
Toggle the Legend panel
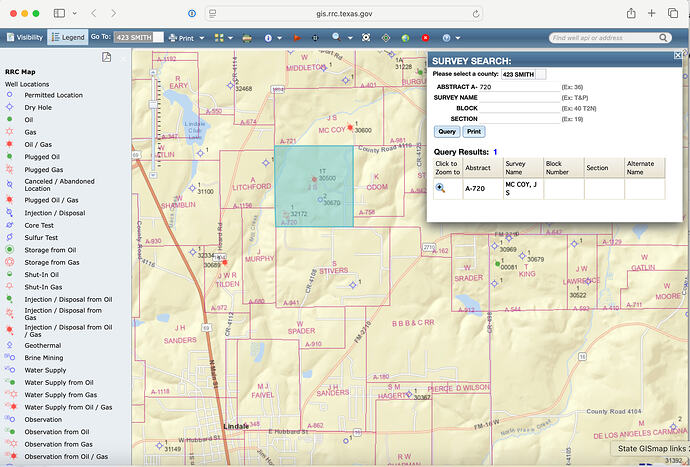(67, 37)
